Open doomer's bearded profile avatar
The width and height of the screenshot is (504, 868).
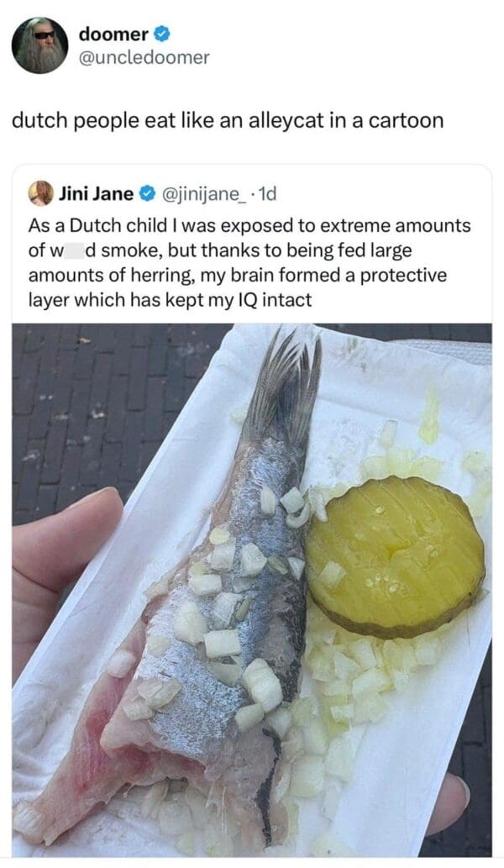39,45
